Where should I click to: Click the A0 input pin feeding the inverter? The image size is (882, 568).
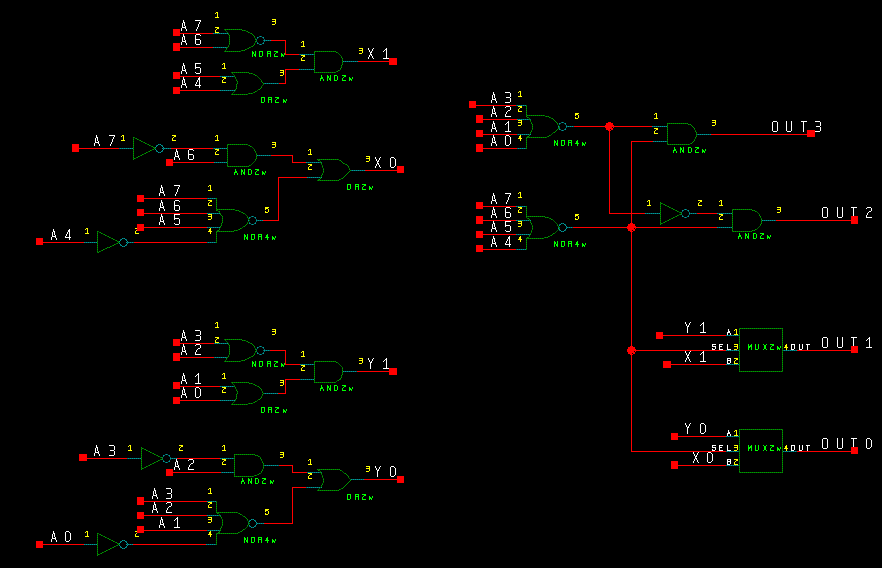(x=39, y=544)
